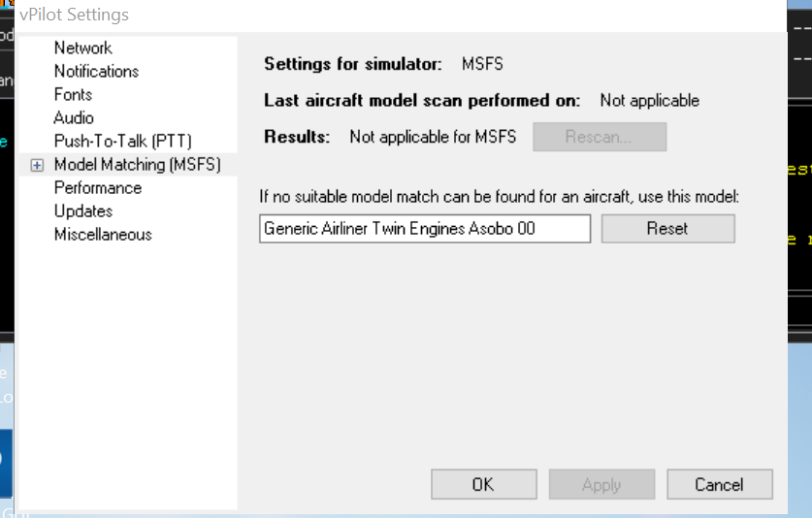The image size is (812, 518).
Task: Click the Apply button
Action: click(601, 485)
